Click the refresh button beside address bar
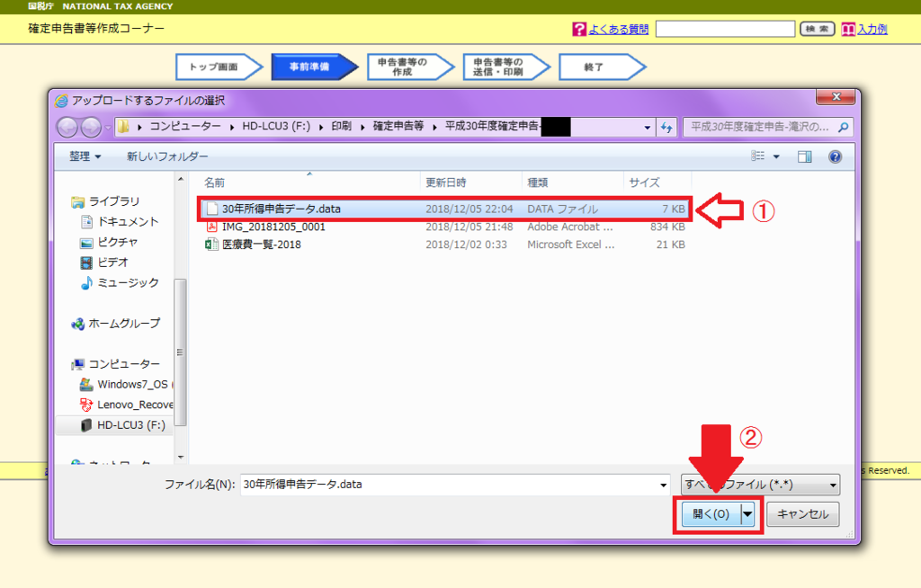Image resolution: width=921 pixels, height=588 pixels. tap(666, 127)
